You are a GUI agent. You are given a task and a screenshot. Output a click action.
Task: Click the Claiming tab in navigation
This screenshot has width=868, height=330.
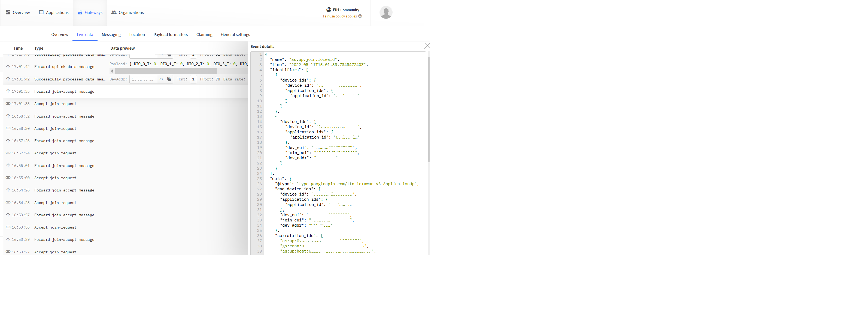coord(204,34)
